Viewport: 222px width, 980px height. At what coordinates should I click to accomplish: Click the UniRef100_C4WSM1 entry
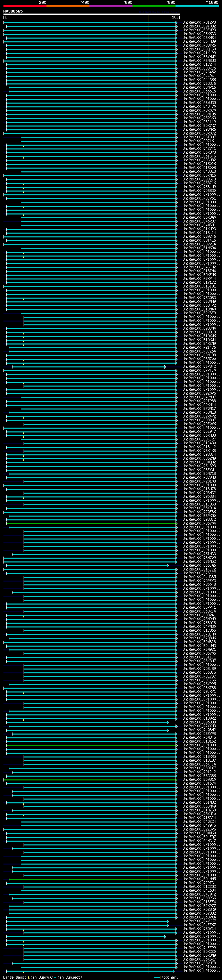point(199,225)
